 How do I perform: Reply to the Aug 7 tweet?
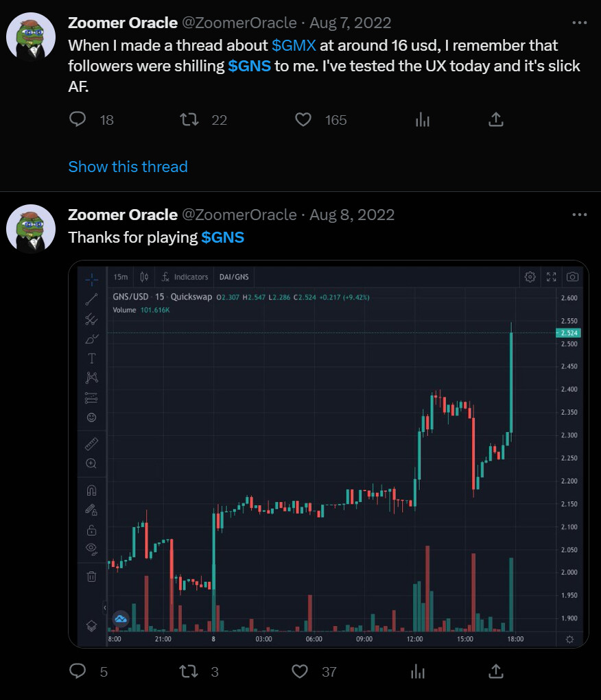click(78, 120)
